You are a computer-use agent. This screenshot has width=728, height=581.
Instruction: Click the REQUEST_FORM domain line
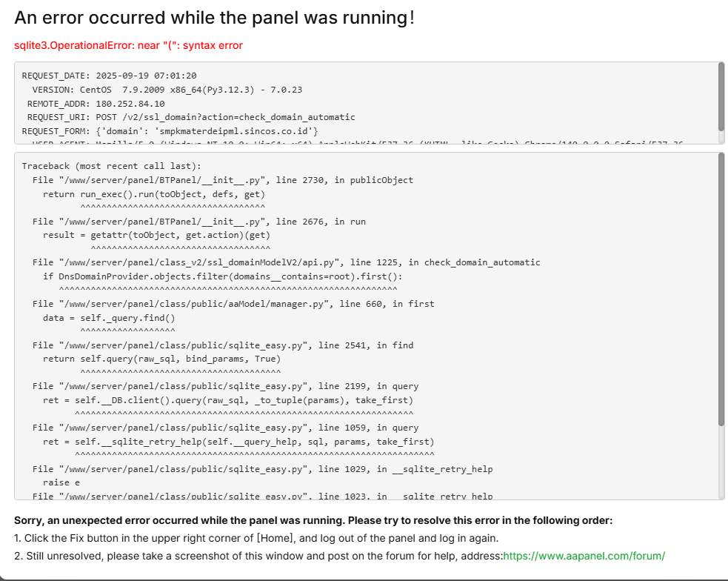click(170, 130)
